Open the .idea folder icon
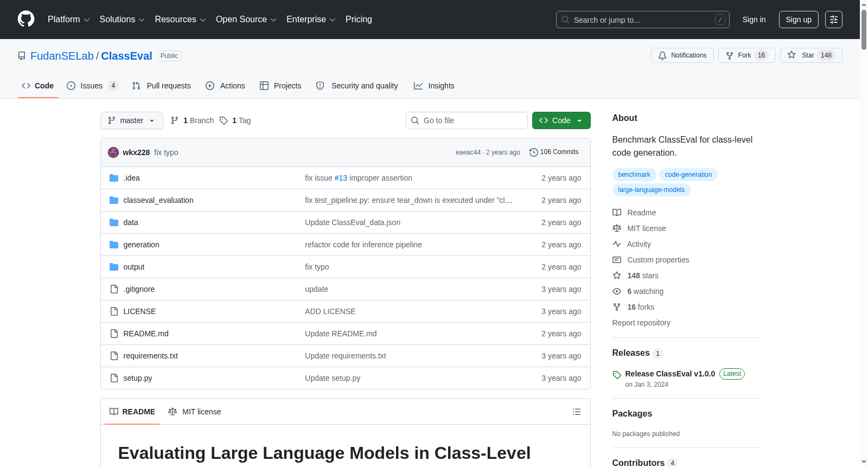The height and width of the screenshot is (467, 868). tap(114, 178)
